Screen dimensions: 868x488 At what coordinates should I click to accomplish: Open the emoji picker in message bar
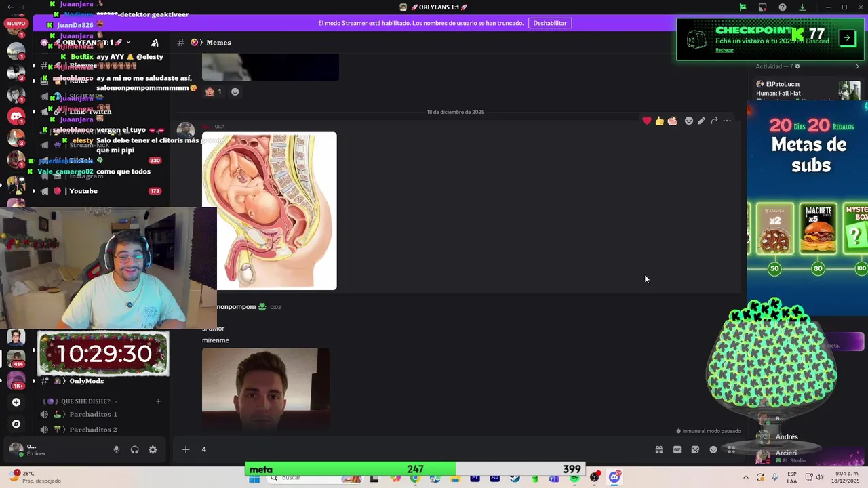[713, 449]
